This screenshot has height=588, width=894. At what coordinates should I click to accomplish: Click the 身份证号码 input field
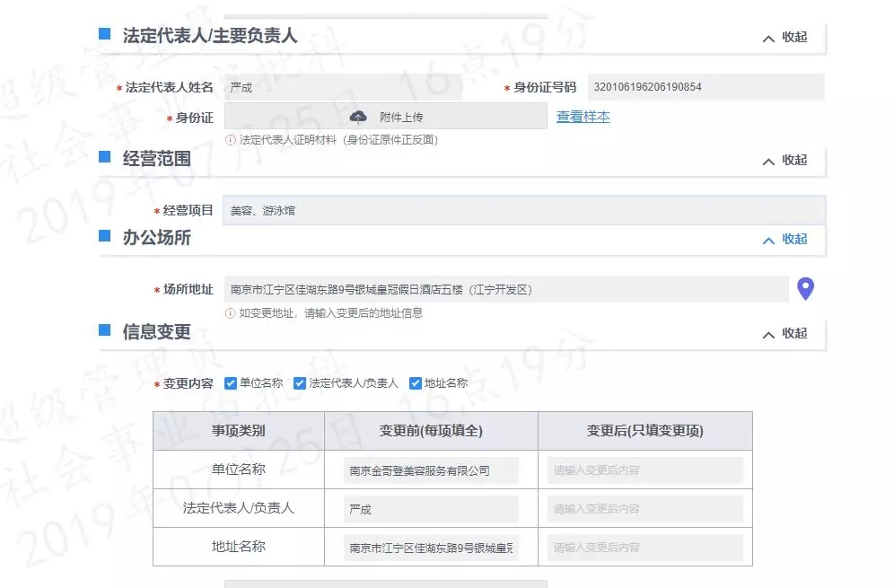click(x=705, y=87)
